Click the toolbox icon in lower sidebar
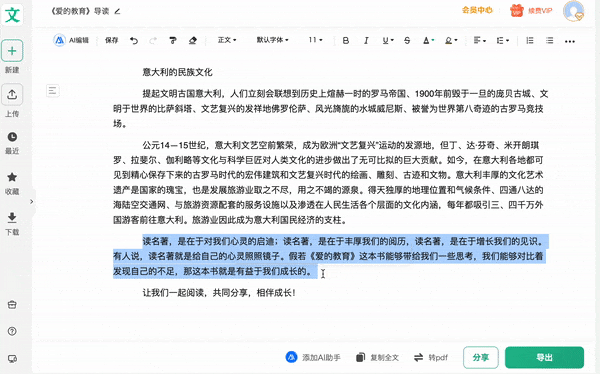Viewport: 600px width, 374px height. click(12, 305)
